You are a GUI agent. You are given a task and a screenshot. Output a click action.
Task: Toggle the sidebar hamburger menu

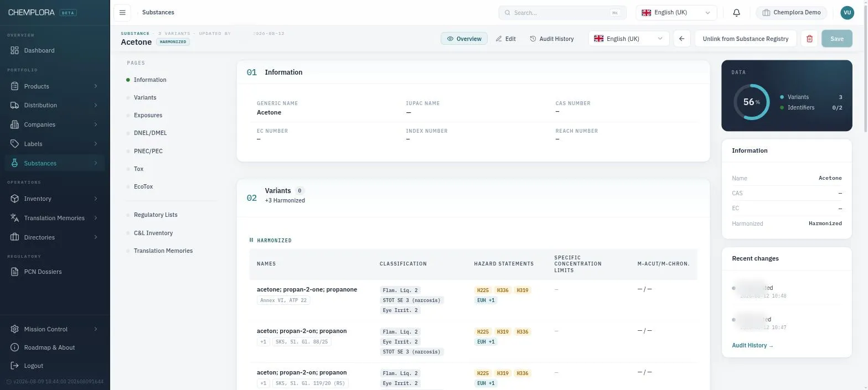(x=122, y=12)
